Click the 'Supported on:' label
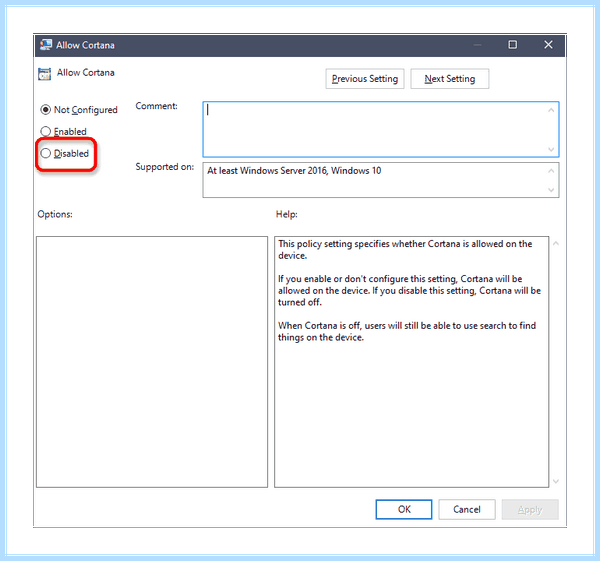 tap(165, 167)
